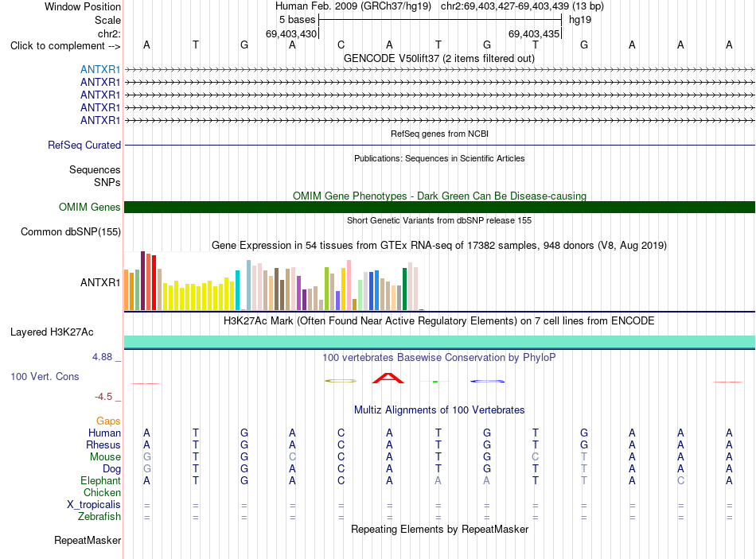756x559 pixels.
Task: Click the red A in PhyloP conservation logo
Action: (388, 378)
